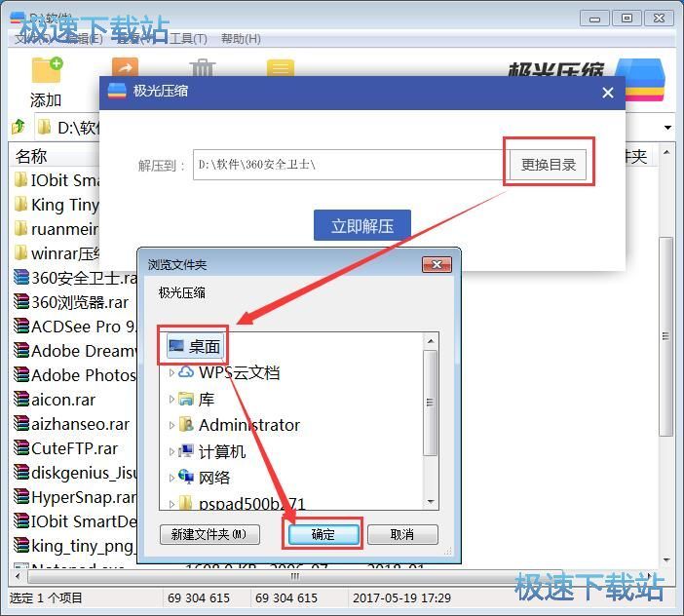This screenshot has width=684, height=616.
Task: Select the IObit SmartDe archive
Action: pyautogui.click(x=75, y=521)
